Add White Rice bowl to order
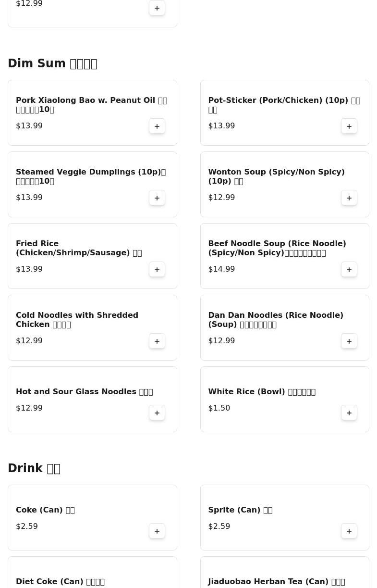The image size is (377, 588). coord(349,413)
